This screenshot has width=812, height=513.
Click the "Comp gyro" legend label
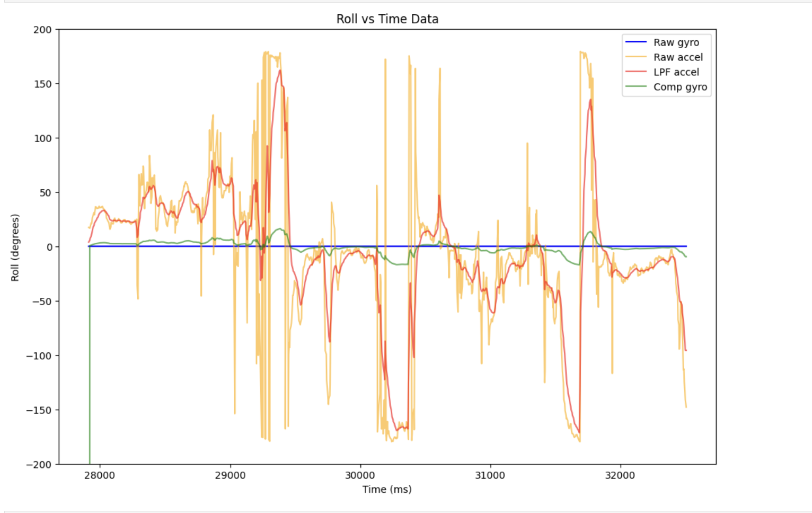point(680,87)
